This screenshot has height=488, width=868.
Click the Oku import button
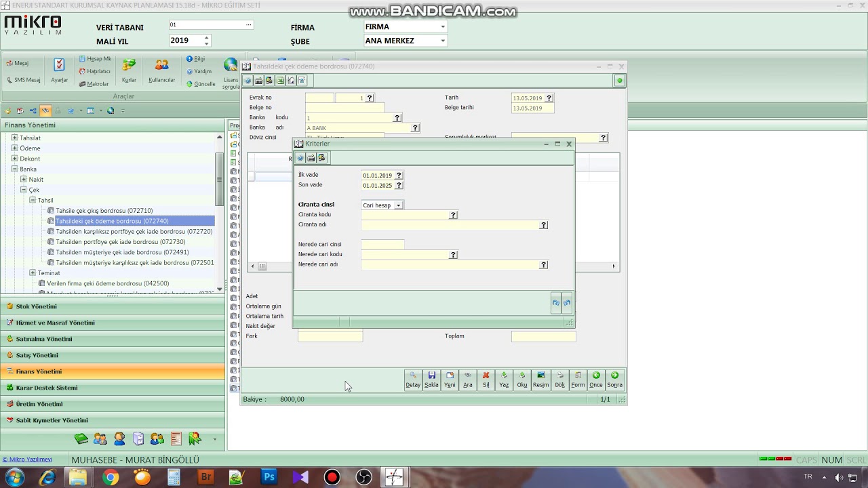tap(522, 380)
